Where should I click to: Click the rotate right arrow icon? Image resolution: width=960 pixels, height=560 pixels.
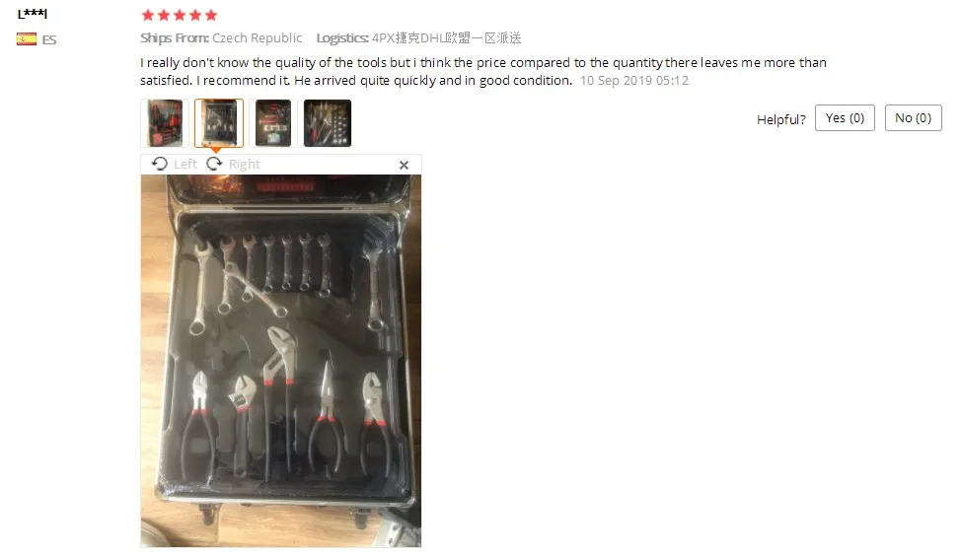[214, 164]
